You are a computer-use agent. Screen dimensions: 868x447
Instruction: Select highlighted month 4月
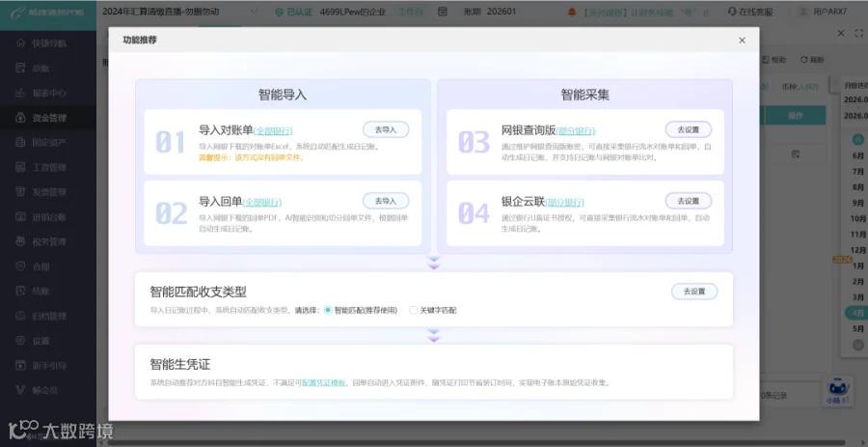(858, 313)
